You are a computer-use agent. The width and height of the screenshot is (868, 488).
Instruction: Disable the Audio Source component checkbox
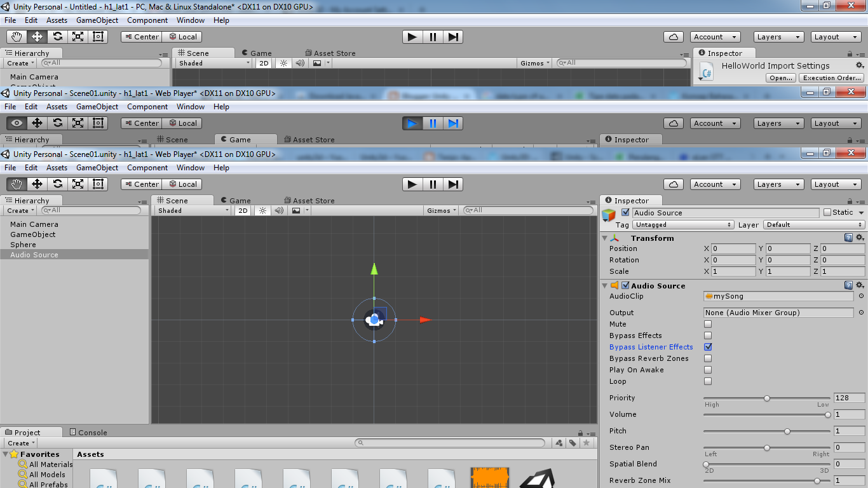pos(625,285)
